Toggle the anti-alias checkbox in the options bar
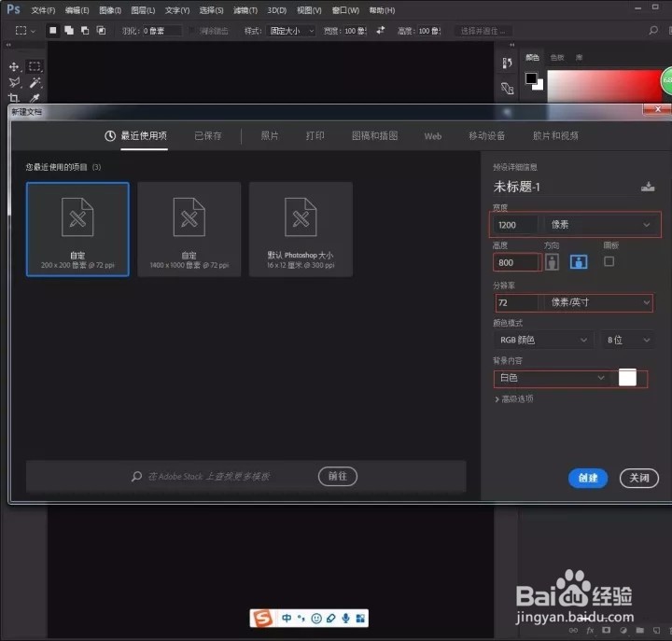 point(191,31)
